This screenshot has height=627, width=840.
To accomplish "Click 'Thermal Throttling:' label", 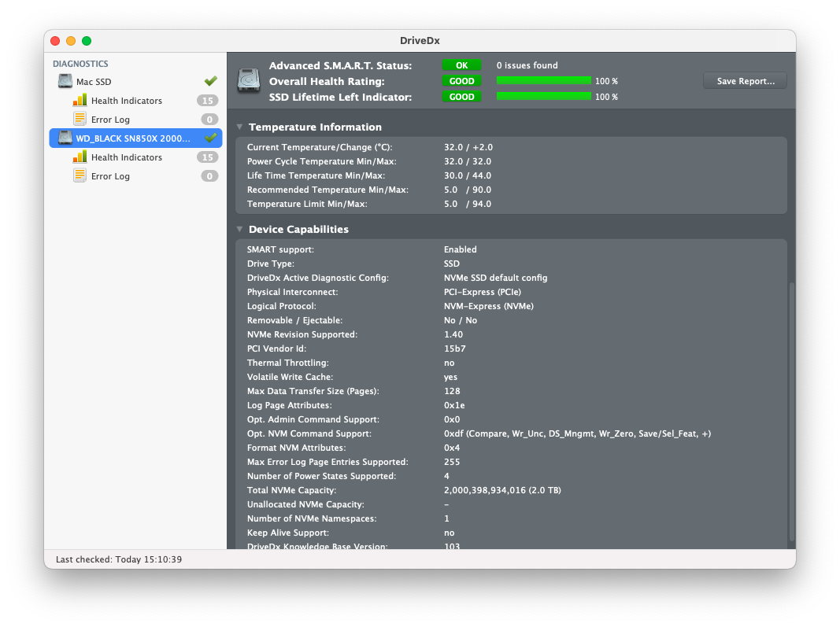I will [x=287, y=363].
